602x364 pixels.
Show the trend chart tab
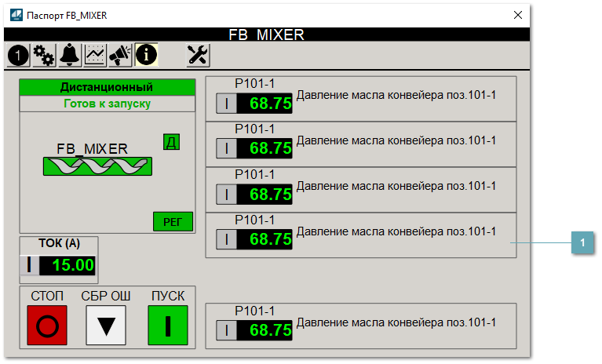tap(95, 54)
